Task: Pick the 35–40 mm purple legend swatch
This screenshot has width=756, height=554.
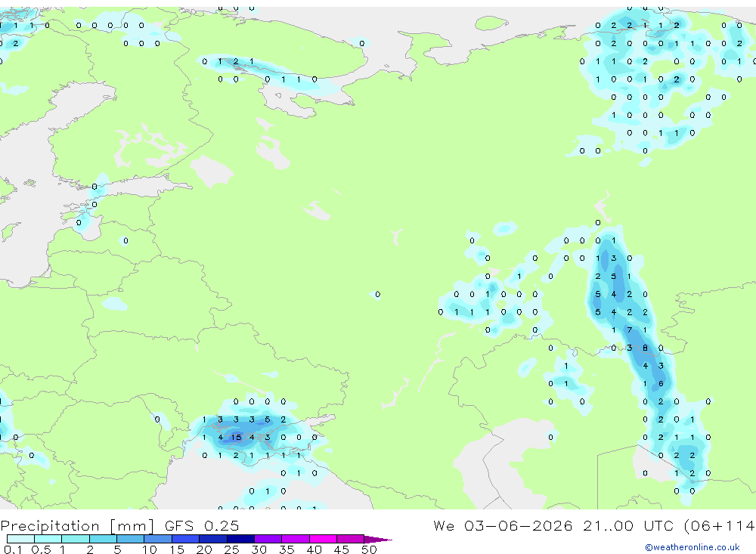Action: (x=296, y=539)
